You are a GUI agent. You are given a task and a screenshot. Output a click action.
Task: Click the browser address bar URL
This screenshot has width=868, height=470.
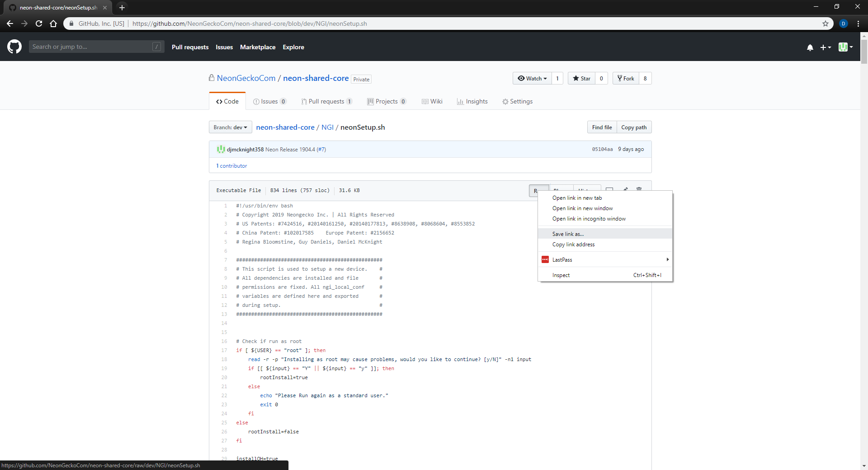pyautogui.click(x=250, y=23)
